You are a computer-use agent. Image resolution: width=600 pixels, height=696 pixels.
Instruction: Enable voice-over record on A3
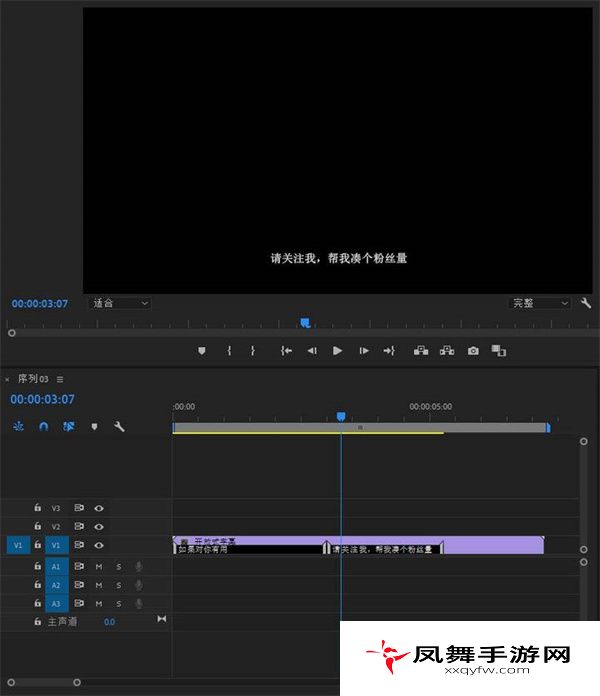[139, 604]
